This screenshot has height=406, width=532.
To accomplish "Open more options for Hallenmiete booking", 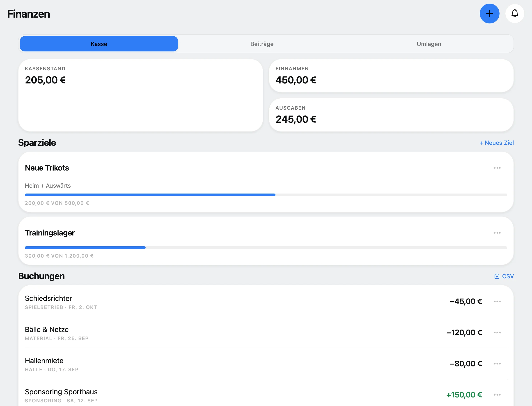I will (x=497, y=364).
